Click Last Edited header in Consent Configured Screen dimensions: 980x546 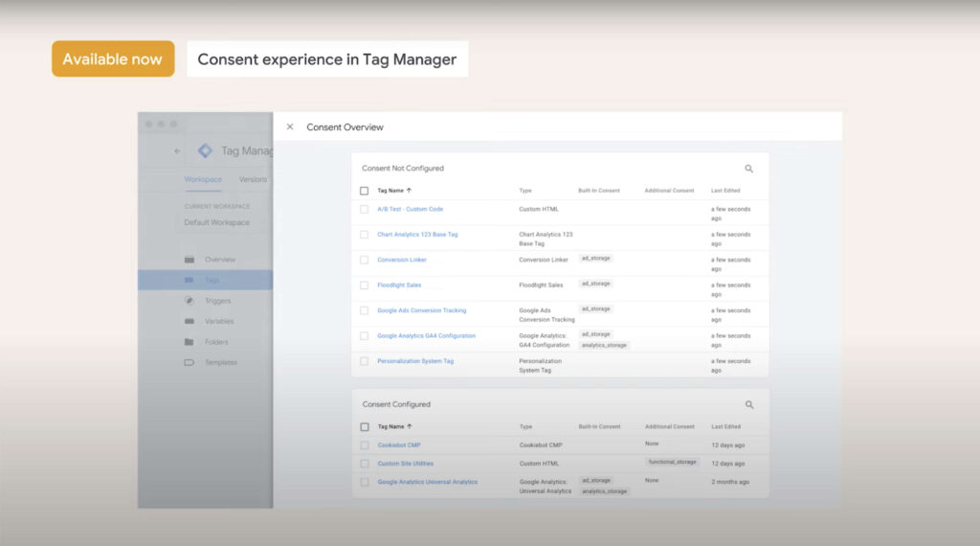click(726, 426)
